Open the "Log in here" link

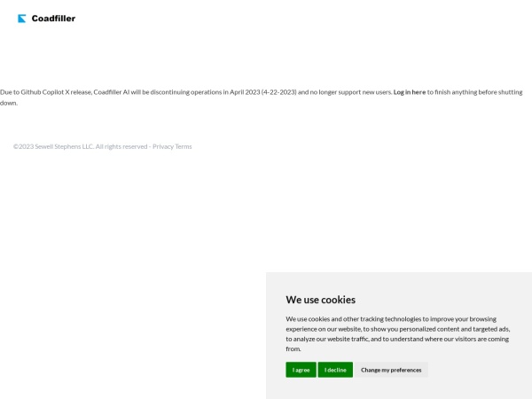[410, 92]
